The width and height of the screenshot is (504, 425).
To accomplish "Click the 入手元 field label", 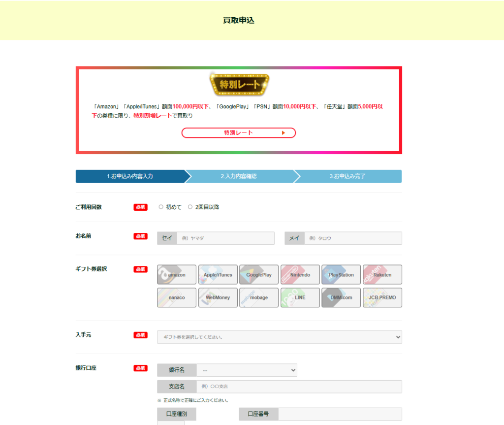I will coord(83,334).
